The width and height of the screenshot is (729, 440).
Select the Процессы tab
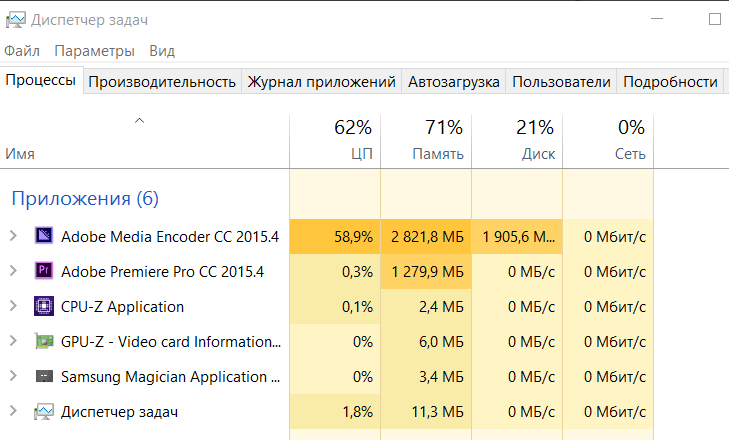tap(41, 80)
